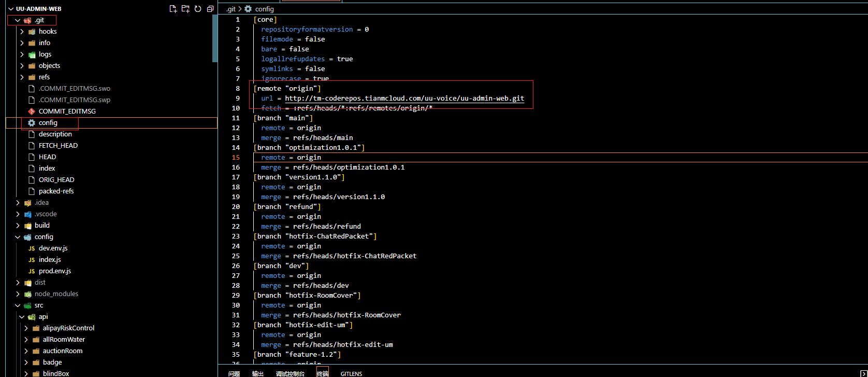Click the [branch "hotfix-ChatRedPacket"] line

click(x=315, y=236)
